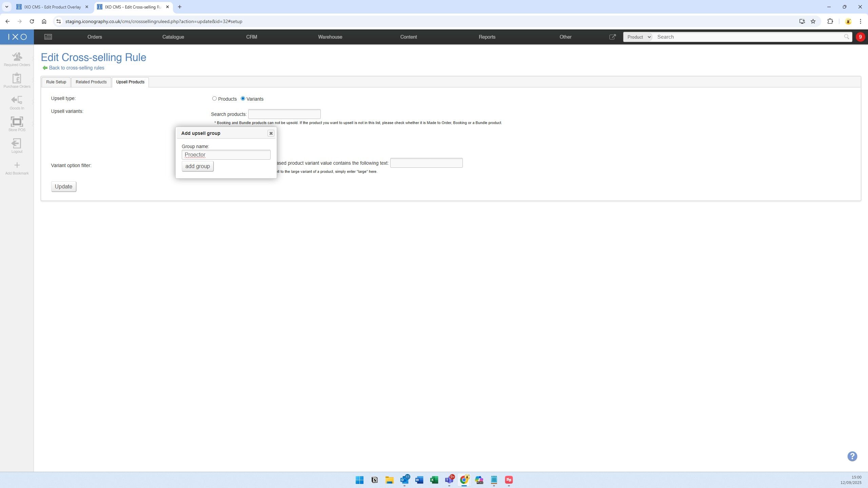The image size is (868, 488).
Task: Click the blue help question mark icon
Action: tap(852, 456)
